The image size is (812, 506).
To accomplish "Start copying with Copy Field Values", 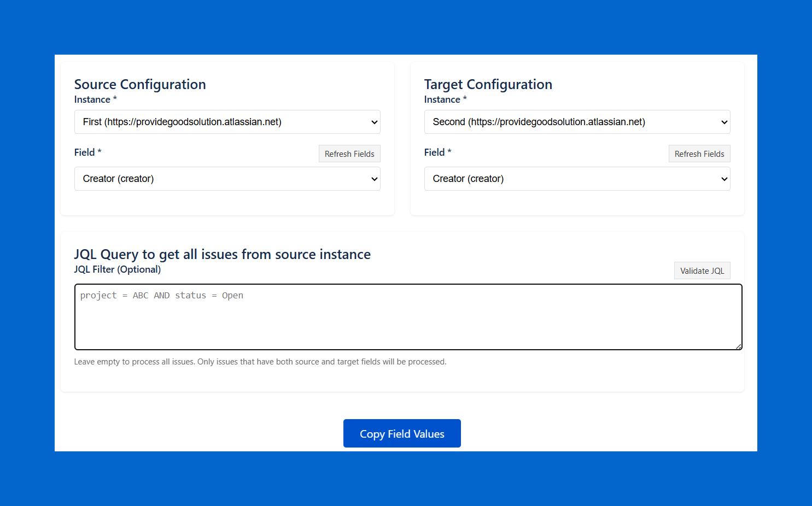I will [x=402, y=433].
